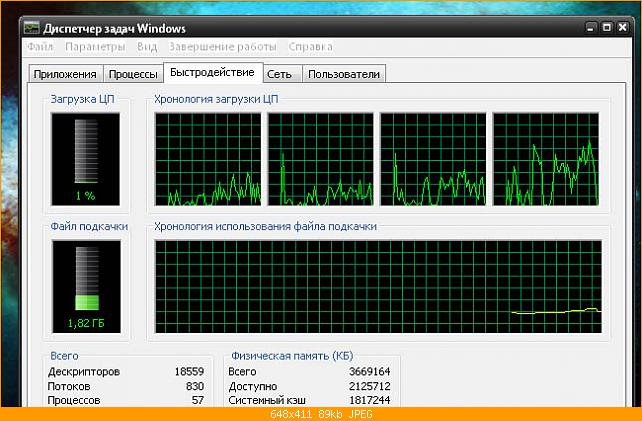Click the page file gauge showing 1,82 ГБ
This screenshot has height=421, width=642.
pyautogui.click(x=86, y=286)
